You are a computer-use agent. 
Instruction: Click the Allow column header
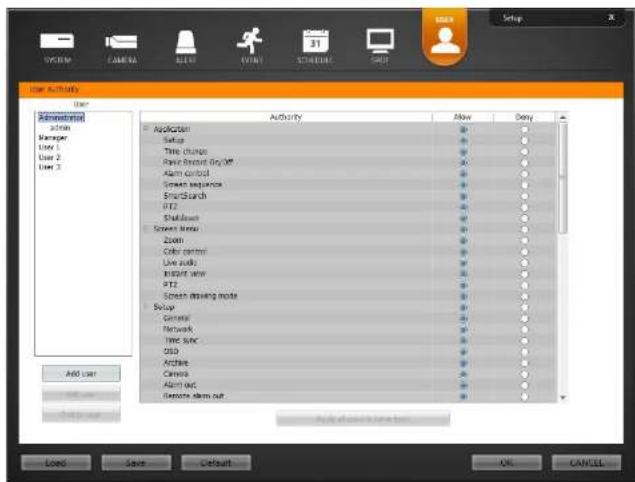(x=463, y=117)
